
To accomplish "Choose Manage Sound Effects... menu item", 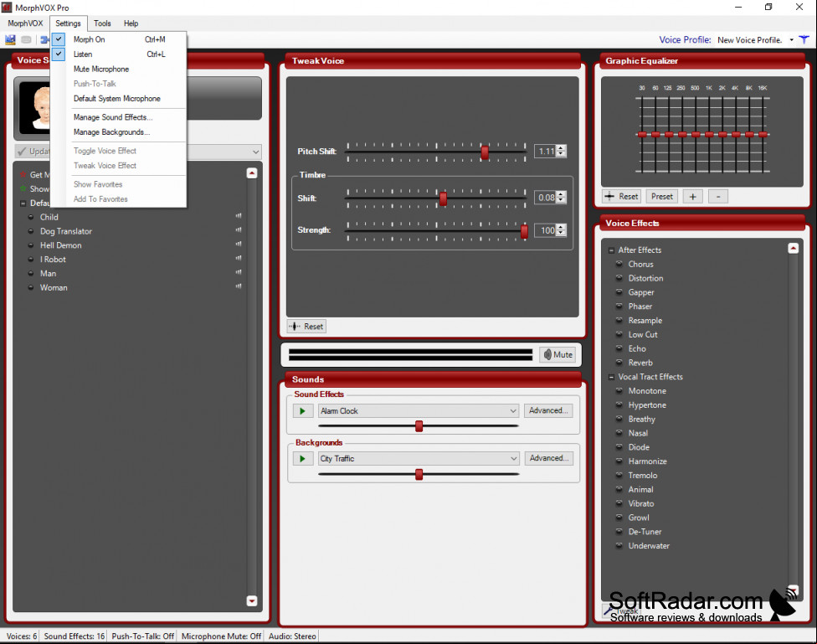I will [x=118, y=117].
